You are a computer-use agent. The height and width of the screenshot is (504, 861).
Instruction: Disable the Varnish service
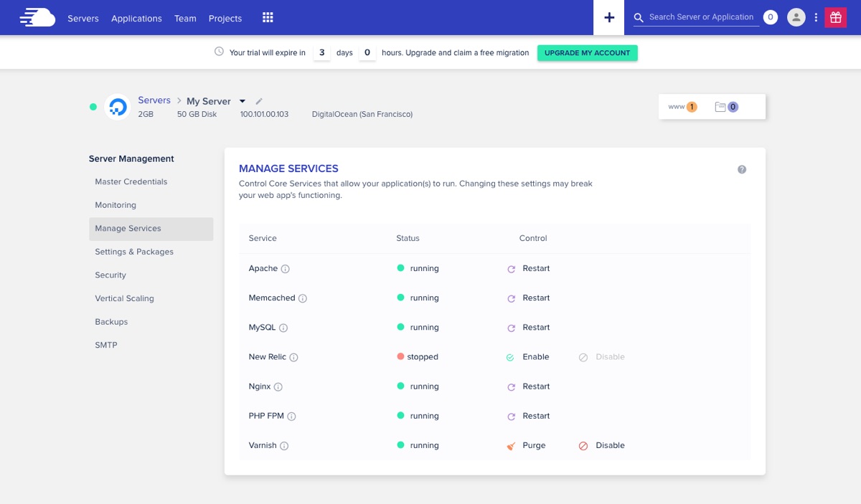601,445
